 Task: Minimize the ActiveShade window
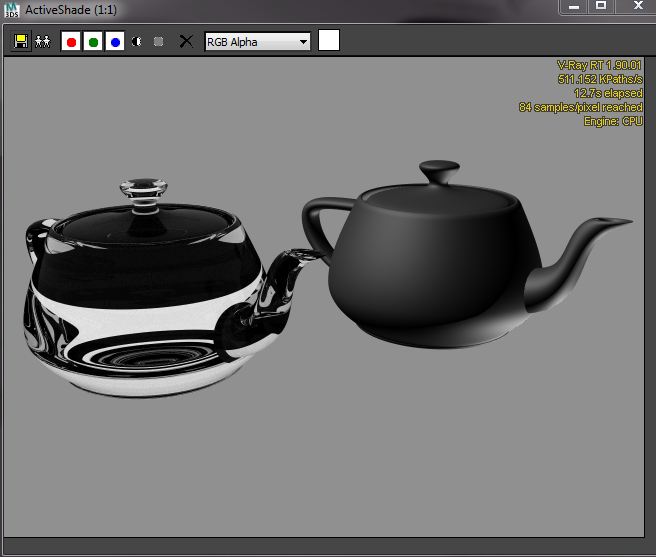574,6
